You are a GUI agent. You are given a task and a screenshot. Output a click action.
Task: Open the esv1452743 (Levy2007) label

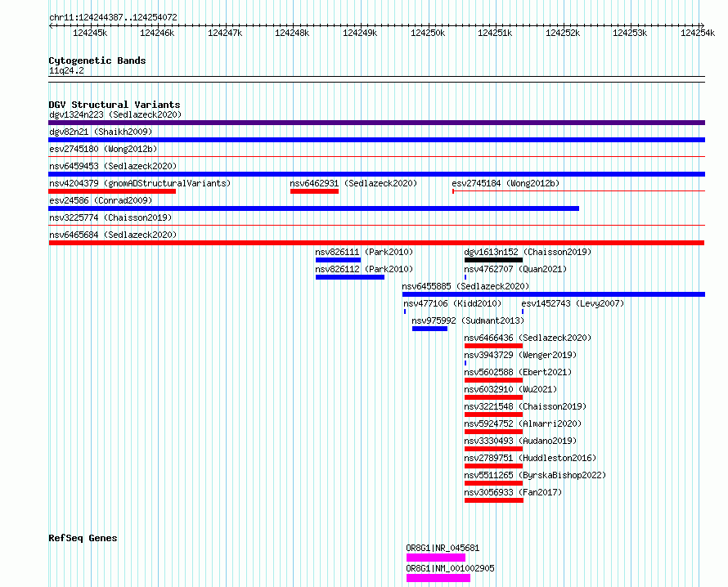click(x=573, y=303)
